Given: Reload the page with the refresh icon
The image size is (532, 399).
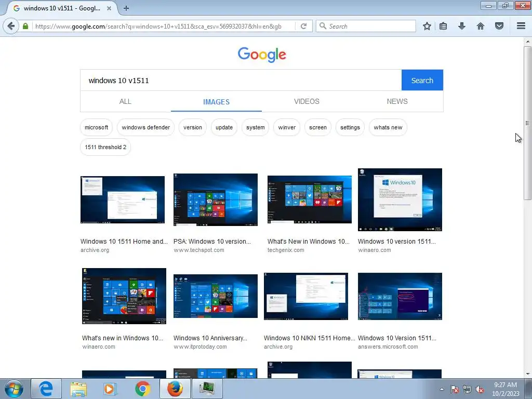Looking at the screenshot, I should (x=303, y=26).
